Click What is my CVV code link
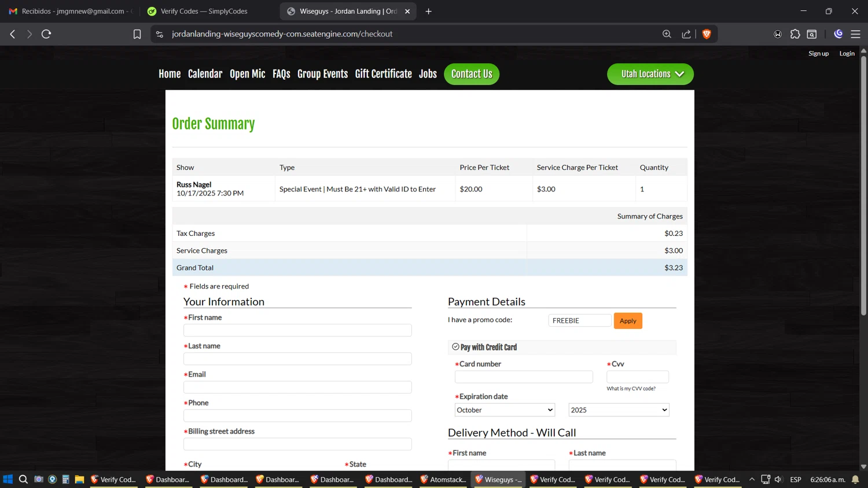 [x=631, y=389]
